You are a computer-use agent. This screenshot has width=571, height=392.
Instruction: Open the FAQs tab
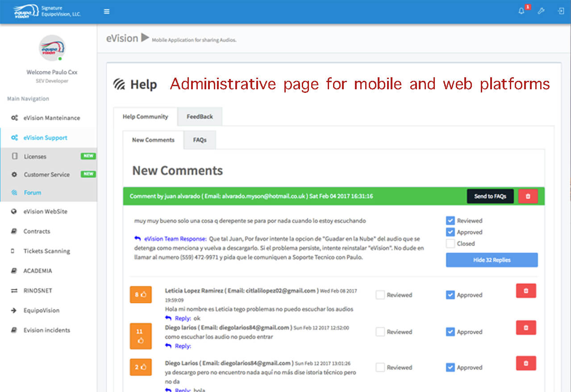click(200, 140)
